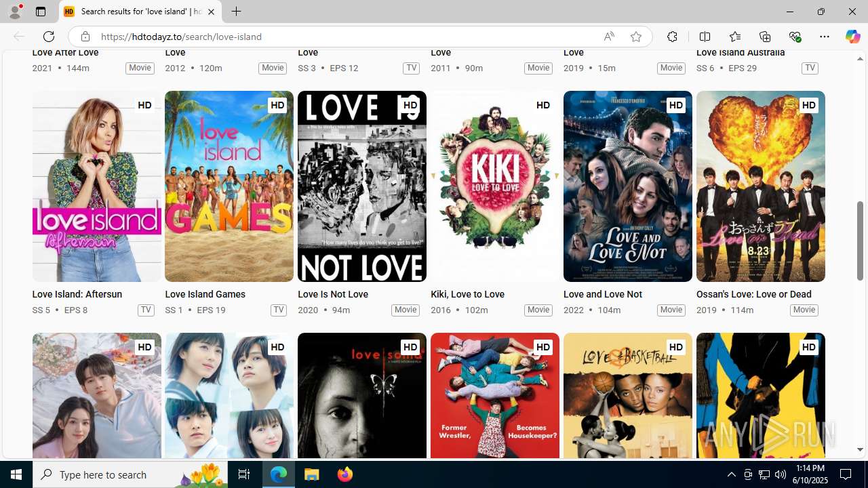
Task: Click the TV badge under Love Island Australia
Action: (x=810, y=68)
